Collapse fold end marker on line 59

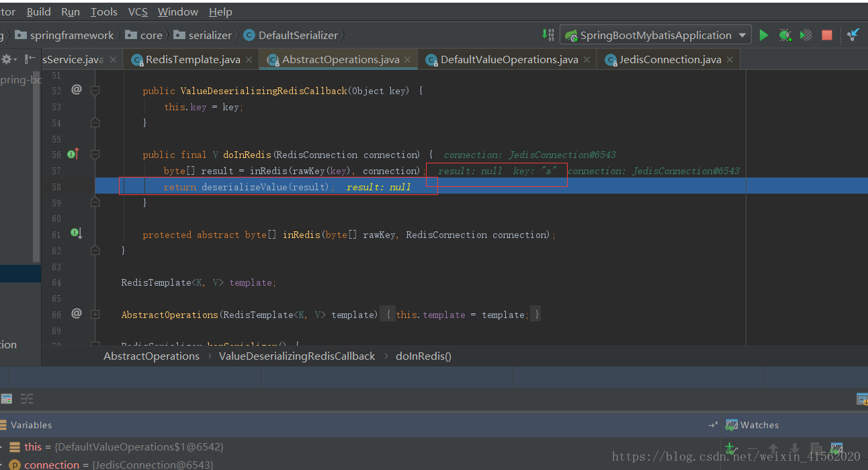pos(95,202)
